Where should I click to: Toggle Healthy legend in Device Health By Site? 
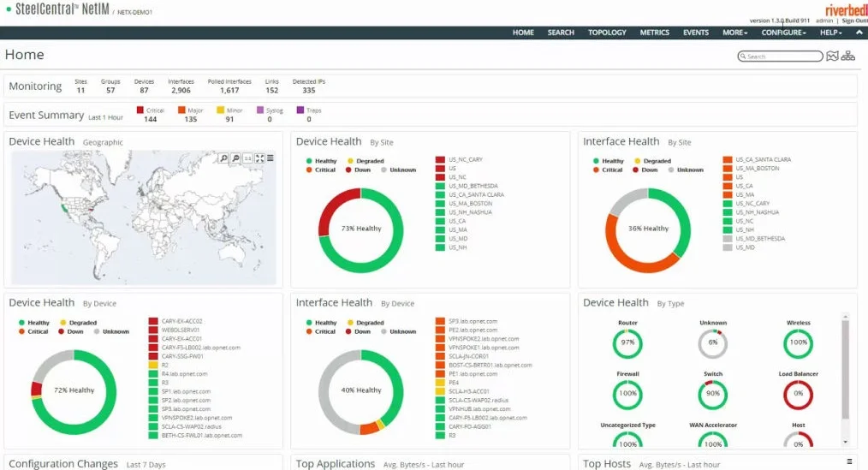tap(322, 161)
